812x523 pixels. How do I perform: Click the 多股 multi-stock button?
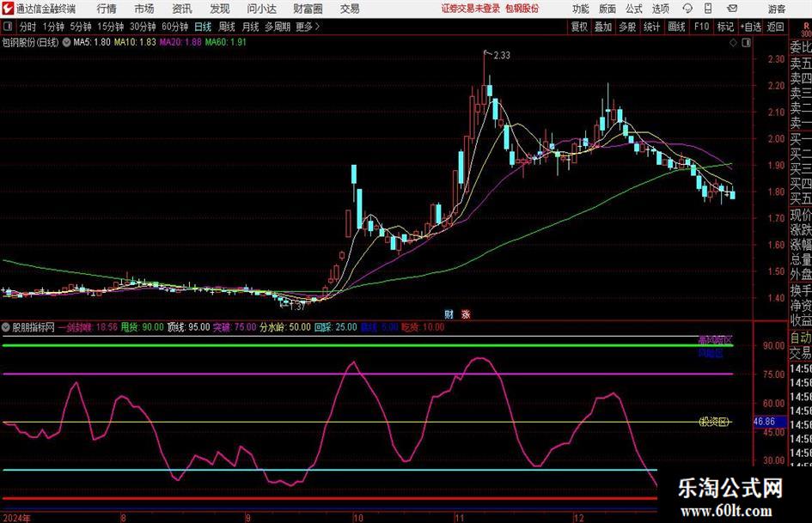627,27
